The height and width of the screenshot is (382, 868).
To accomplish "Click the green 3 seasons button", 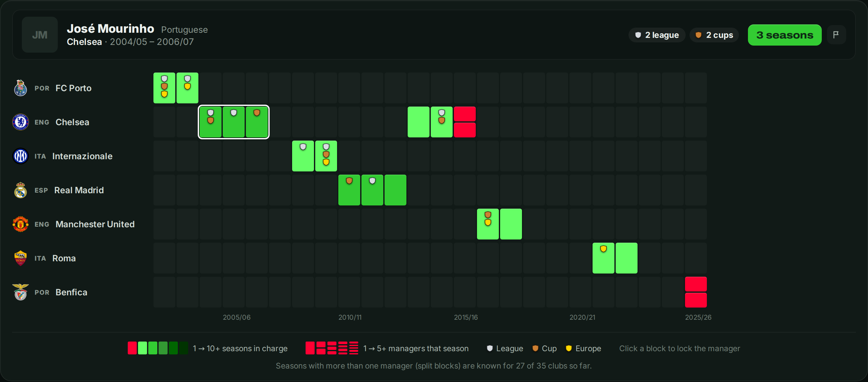I will pyautogui.click(x=785, y=35).
